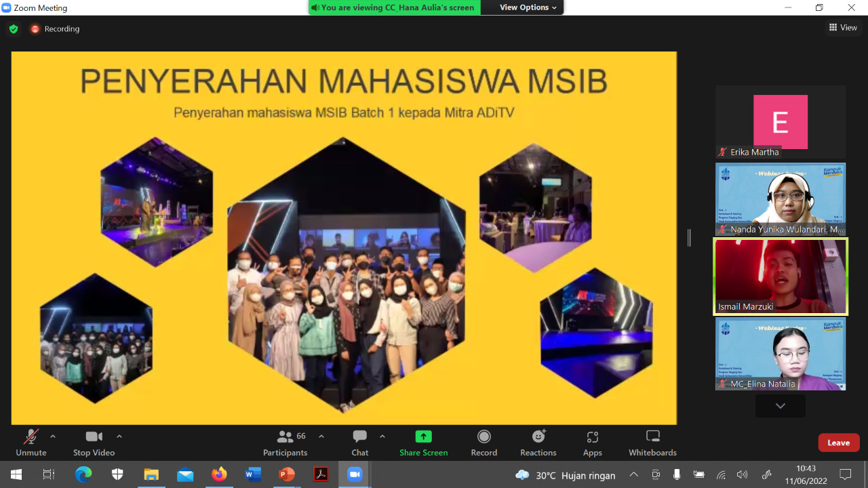Open Firefox from taskbar

tap(219, 475)
